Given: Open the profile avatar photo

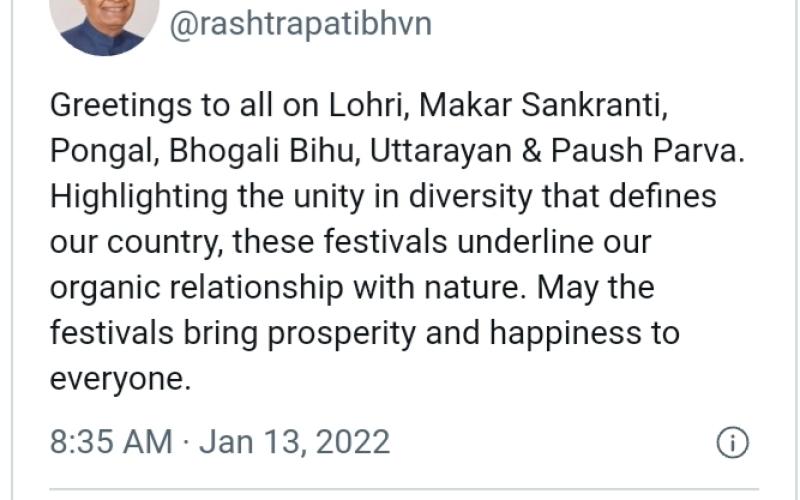Looking at the screenshot, I should coord(105,26).
